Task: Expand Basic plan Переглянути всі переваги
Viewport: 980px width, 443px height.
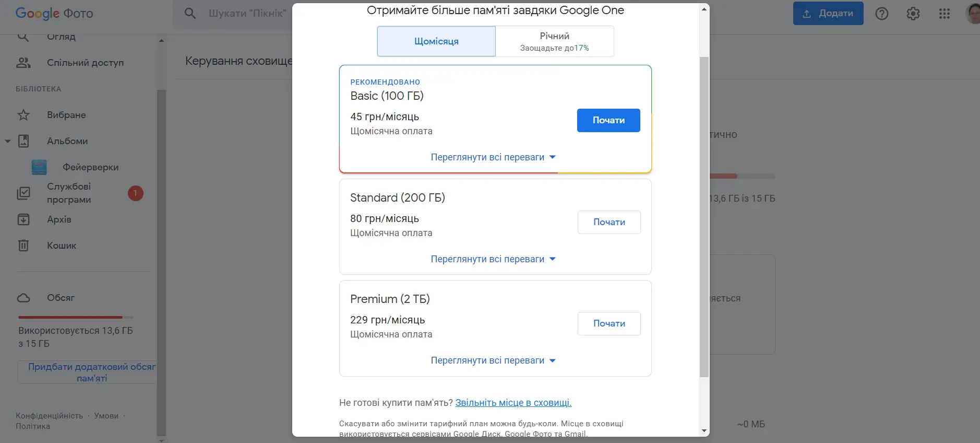Action: pos(493,157)
